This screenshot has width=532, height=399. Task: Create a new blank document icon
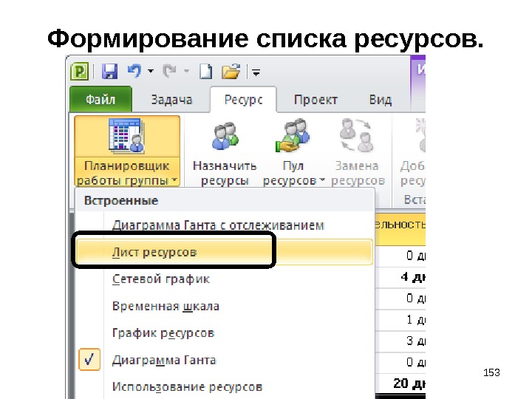(x=205, y=71)
